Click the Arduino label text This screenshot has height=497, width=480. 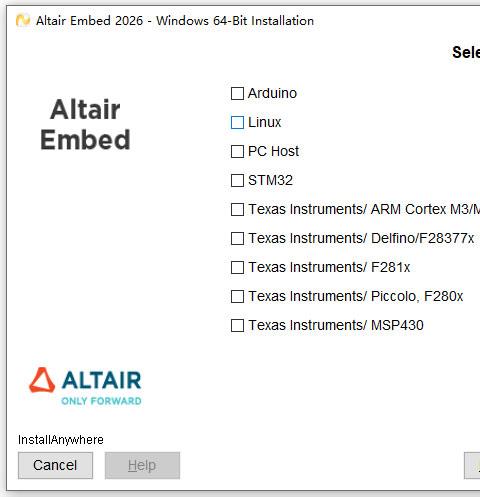pyautogui.click(x=272, y=93)
